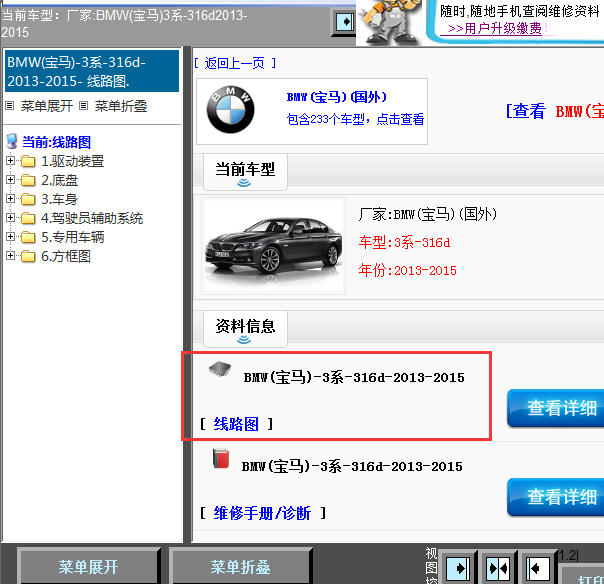Click the bottom center-split view control icon
Image resolution: width=604 pixels, height=584 pixels.
coord(498,568)
